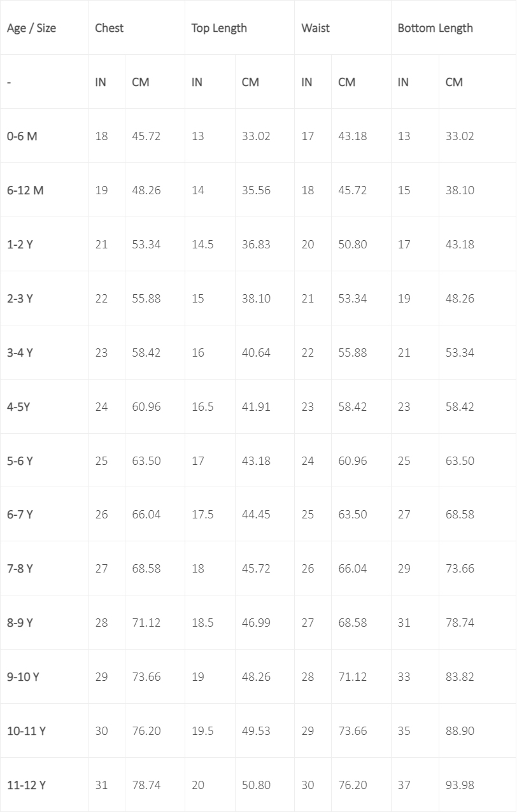
Task: Select the "3-4 Y" row label
Action: coord(20,353)
